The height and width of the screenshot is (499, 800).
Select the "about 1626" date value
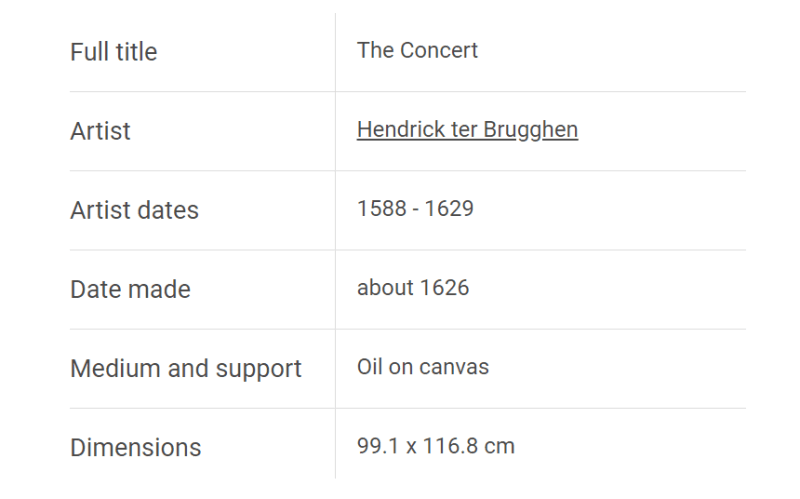coord(413,288)
